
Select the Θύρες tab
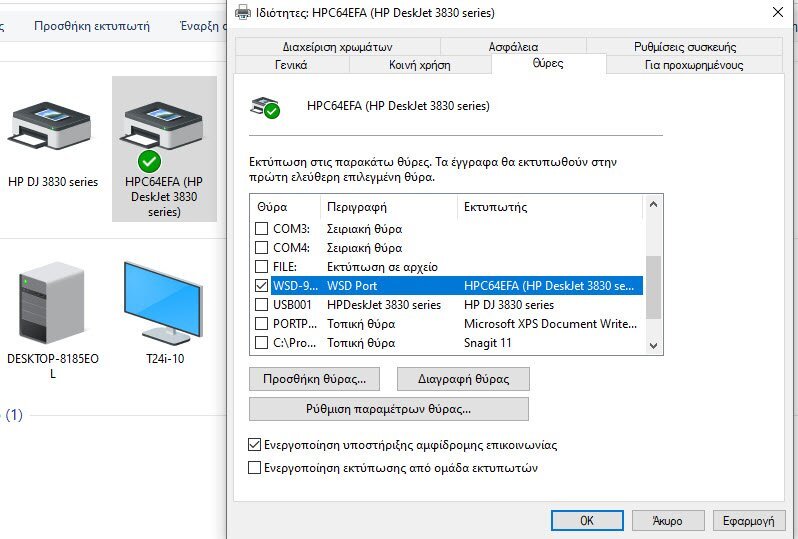tap(548, 64)
